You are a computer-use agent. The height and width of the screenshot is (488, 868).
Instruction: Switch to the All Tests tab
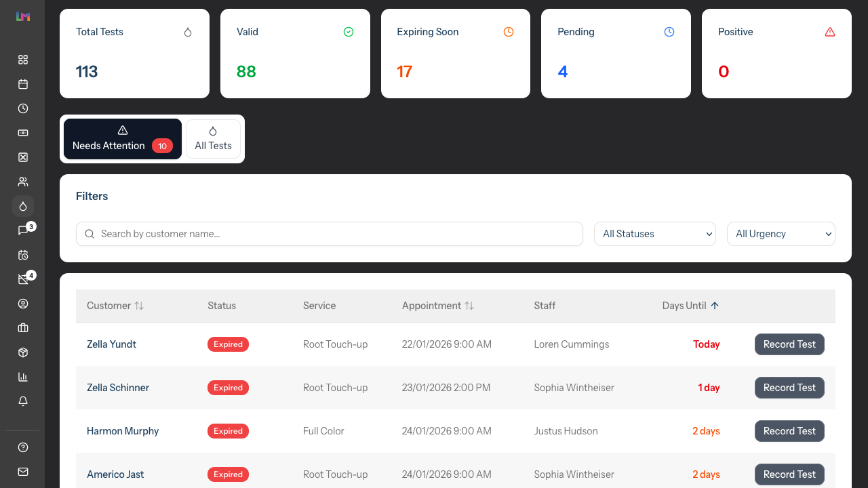(213, 139)
